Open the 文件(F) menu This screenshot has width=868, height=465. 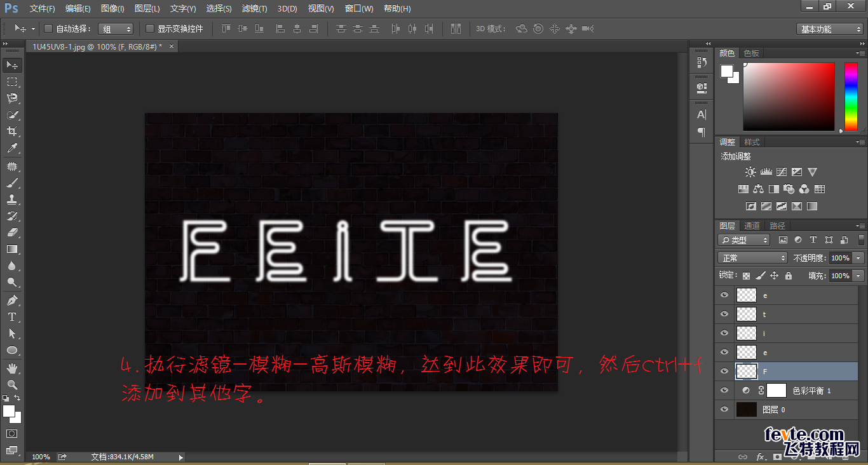point(43,9)
